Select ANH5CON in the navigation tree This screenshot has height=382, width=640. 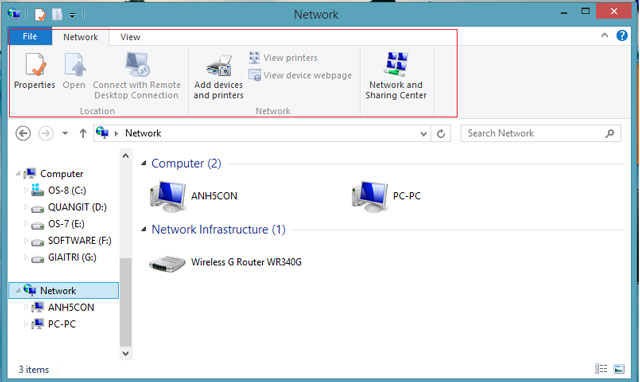click(63, 307)
